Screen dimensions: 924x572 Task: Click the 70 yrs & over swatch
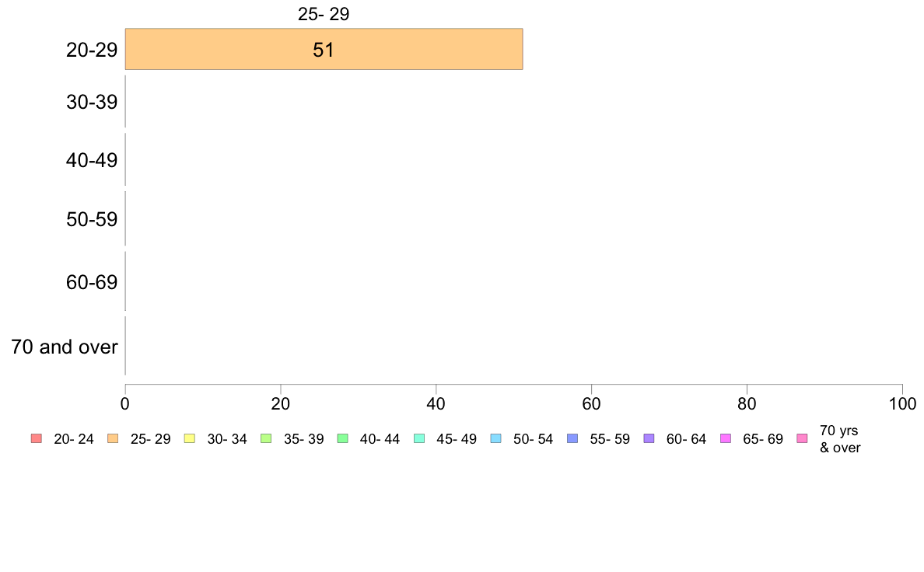point(802,438)
